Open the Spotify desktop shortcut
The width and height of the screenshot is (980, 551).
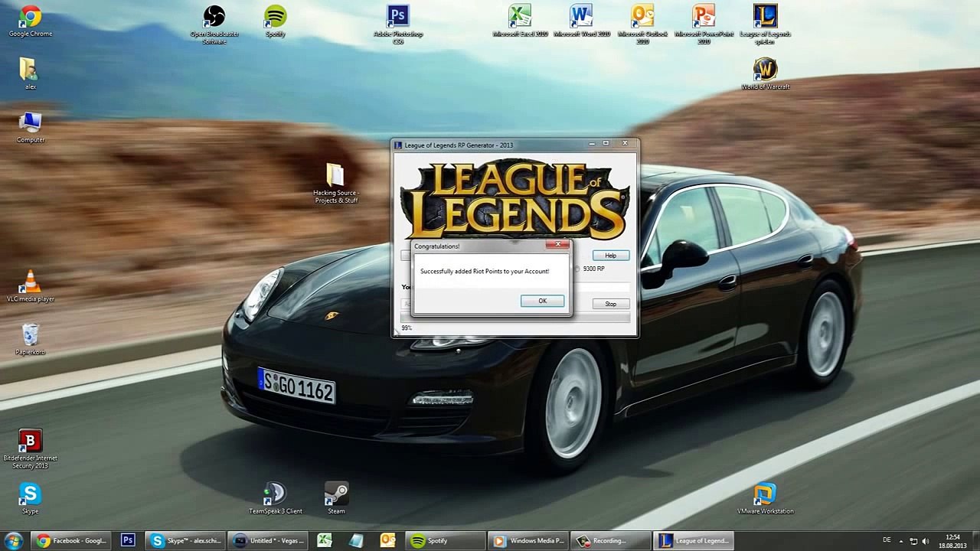[275, 21]
